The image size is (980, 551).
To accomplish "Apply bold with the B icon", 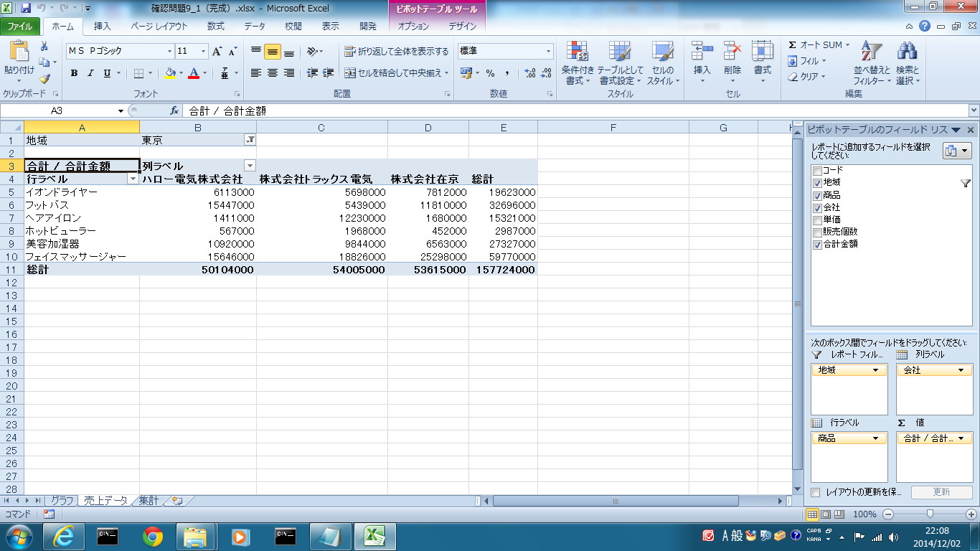I will point(74,73).
